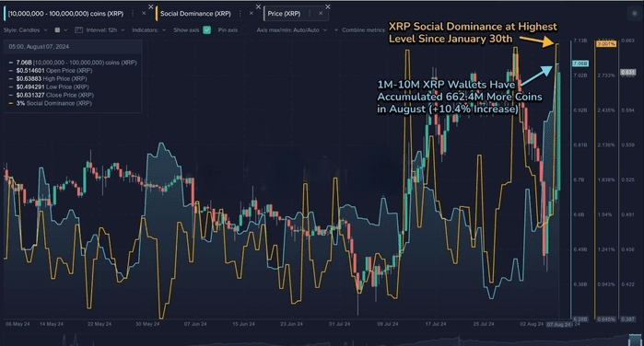644x346 pixels.
Task: Click the round settings icon at top right
Action: [x=635, y=14]
